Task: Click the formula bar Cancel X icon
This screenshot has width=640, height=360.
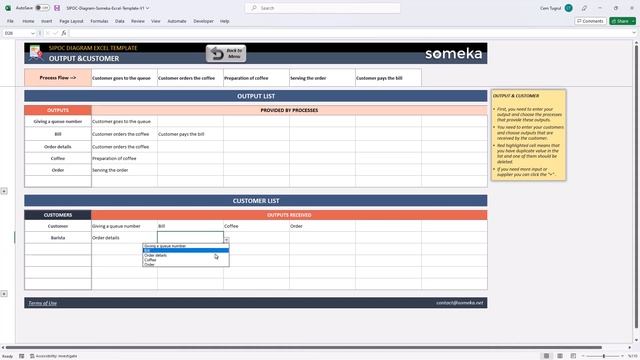Action: pos(48,33)
